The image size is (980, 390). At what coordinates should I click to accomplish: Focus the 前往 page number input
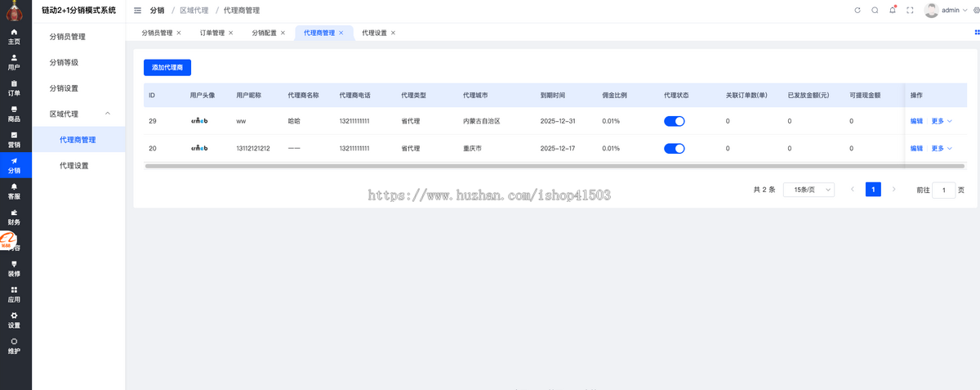tap(944, 190)
